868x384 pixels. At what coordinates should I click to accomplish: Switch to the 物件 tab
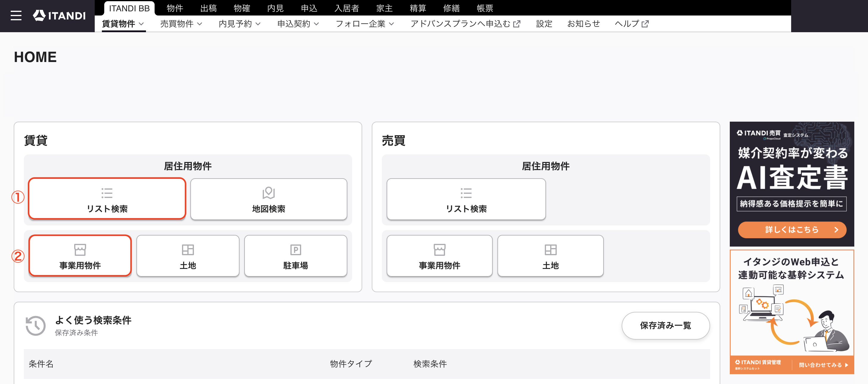[x=175, y=8]
